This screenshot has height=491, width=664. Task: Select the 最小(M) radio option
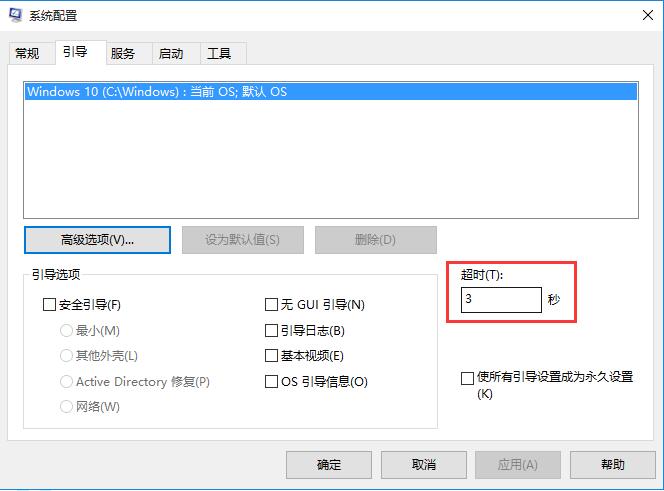66,330
